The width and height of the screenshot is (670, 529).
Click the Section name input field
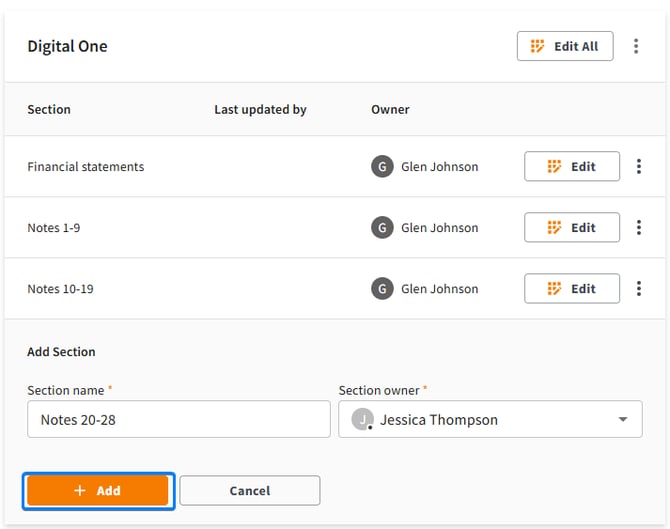click(x=178, y=420)
